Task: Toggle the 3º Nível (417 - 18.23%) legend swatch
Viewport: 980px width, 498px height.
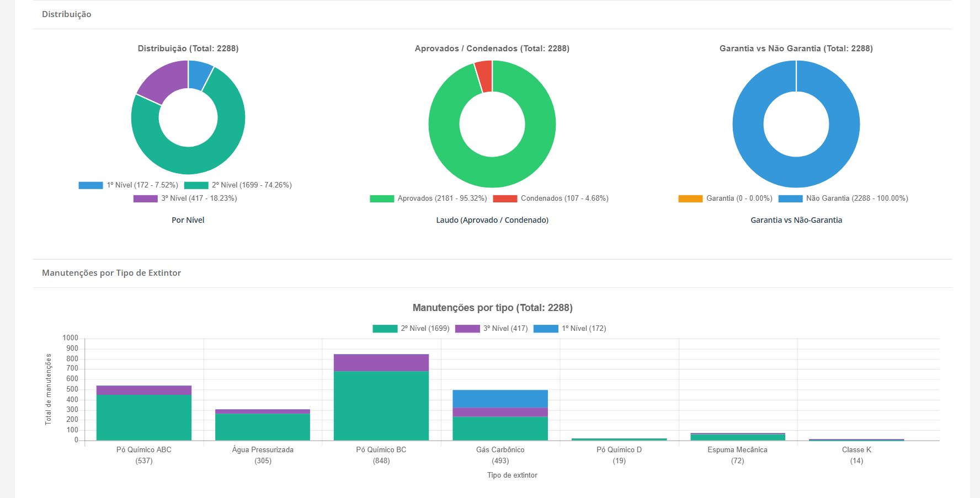Action: click(145, 199)
